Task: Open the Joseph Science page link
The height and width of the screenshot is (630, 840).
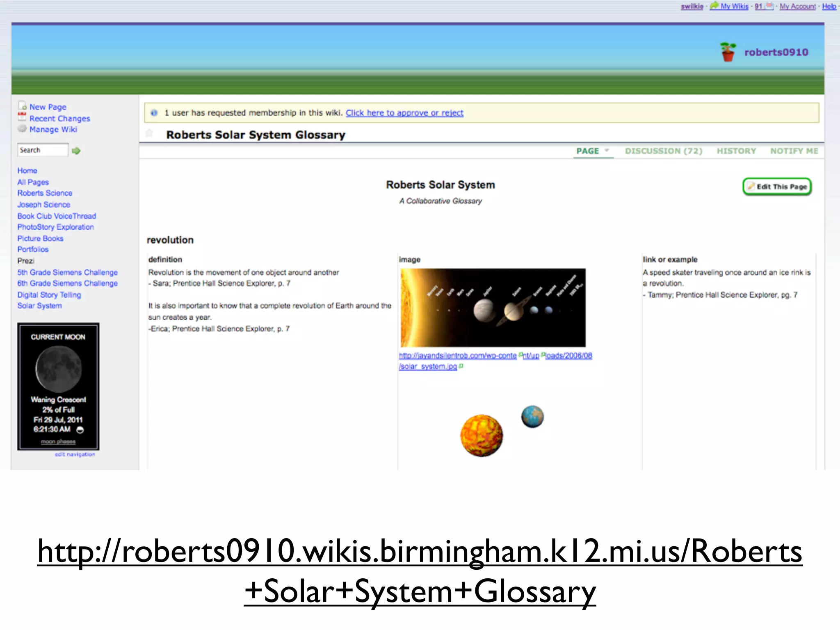Action: pyautogui.click(x=43, y=205)
